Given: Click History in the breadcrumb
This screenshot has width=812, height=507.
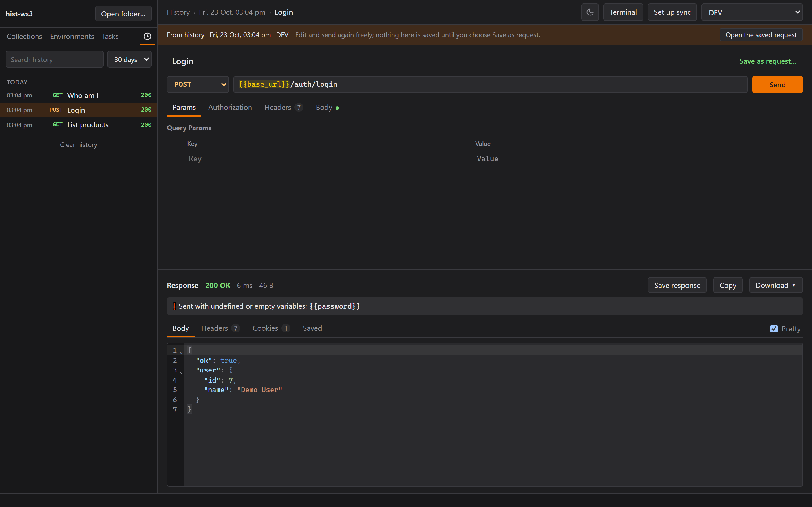Looking at the screenshot, I should pyautogui.click(x=178, y=12).
